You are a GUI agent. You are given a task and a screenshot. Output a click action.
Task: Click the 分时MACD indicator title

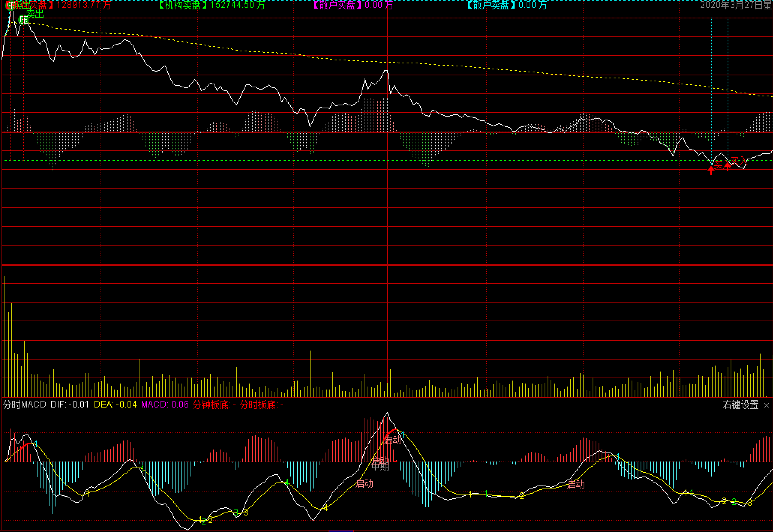(25, 405)
